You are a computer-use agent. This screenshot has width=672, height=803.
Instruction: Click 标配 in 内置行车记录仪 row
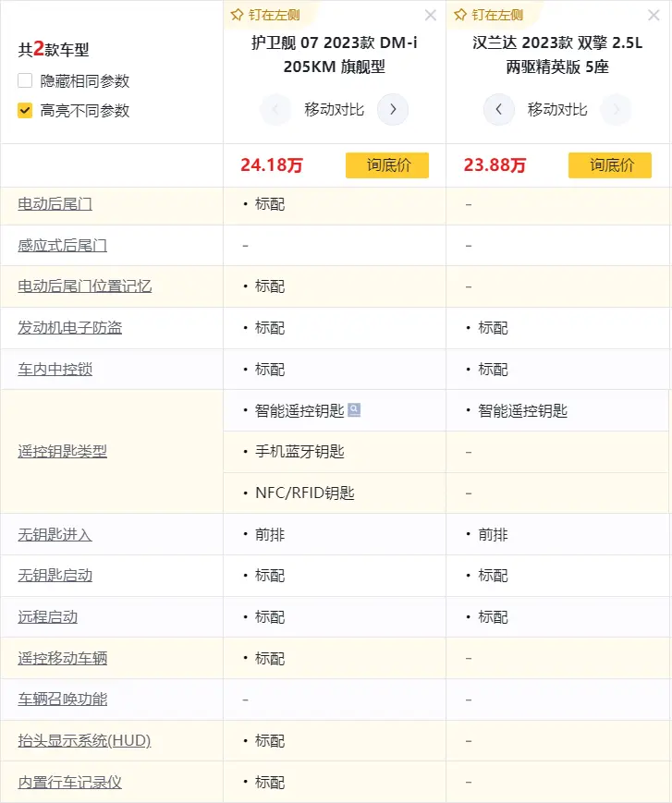pos(270,783)
